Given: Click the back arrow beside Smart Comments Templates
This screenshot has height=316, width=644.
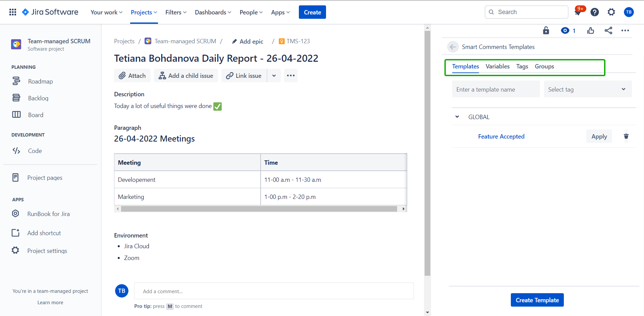Looking at the screenshot, I should tap(453, 47).
